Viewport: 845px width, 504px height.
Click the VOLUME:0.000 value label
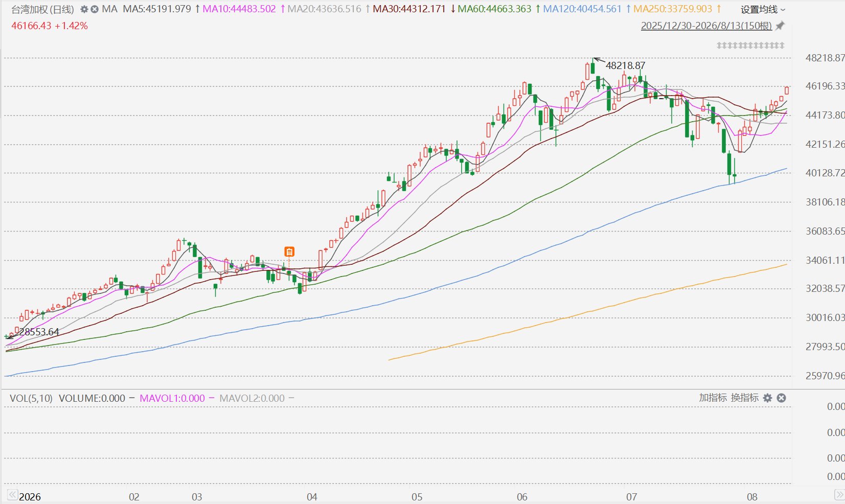92,398
